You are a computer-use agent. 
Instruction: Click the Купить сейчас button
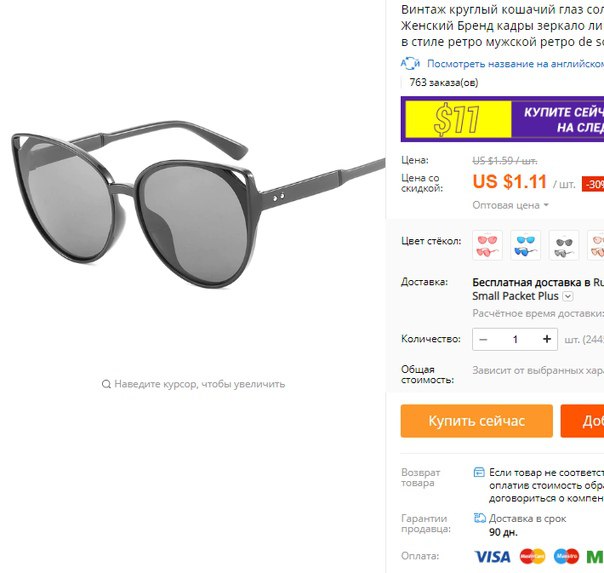click(476, 421)
